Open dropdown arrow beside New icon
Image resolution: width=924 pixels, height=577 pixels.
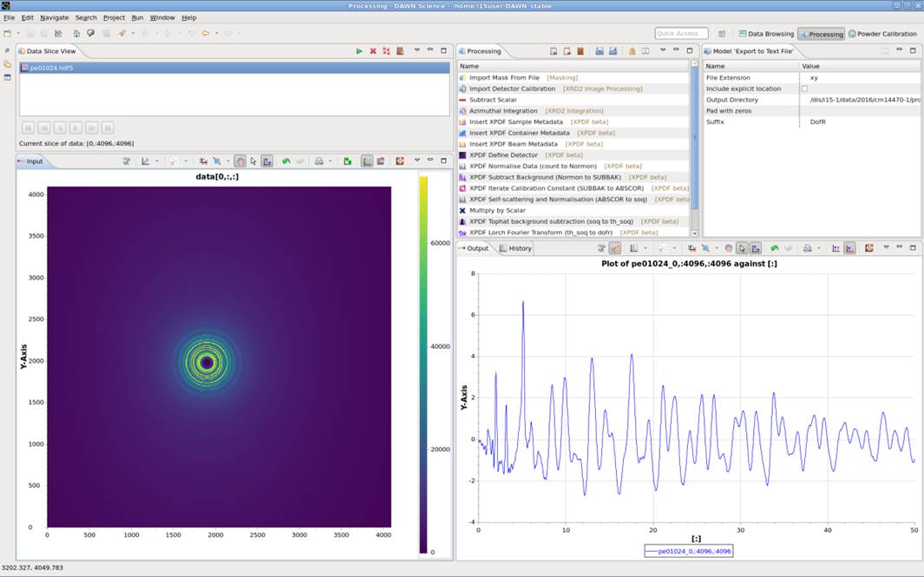(17, 34)
